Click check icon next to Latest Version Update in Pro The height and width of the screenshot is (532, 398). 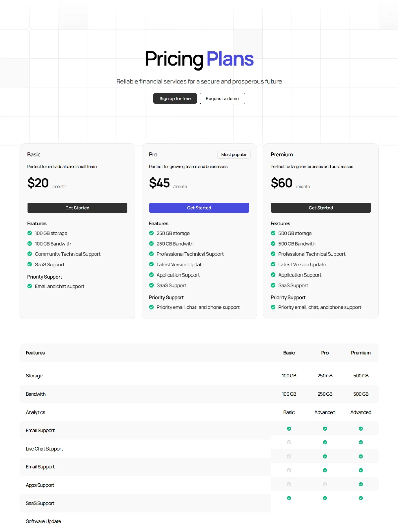coord(151,264)
